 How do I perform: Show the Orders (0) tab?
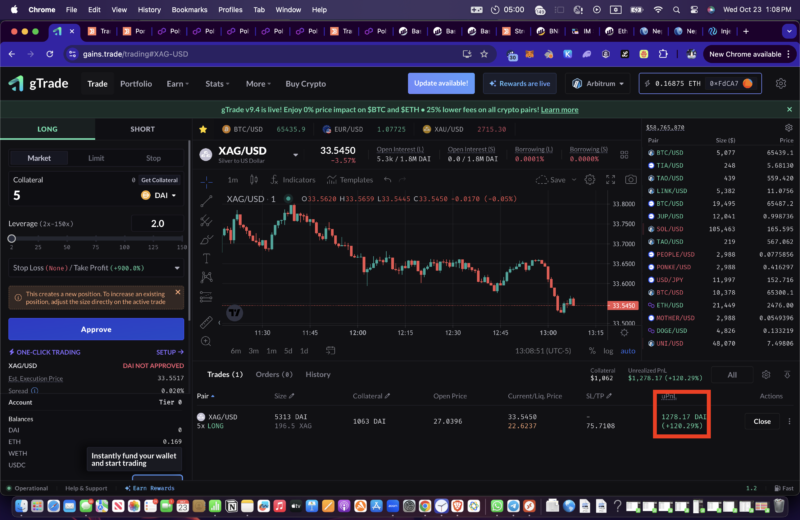(x=274, y=375)
